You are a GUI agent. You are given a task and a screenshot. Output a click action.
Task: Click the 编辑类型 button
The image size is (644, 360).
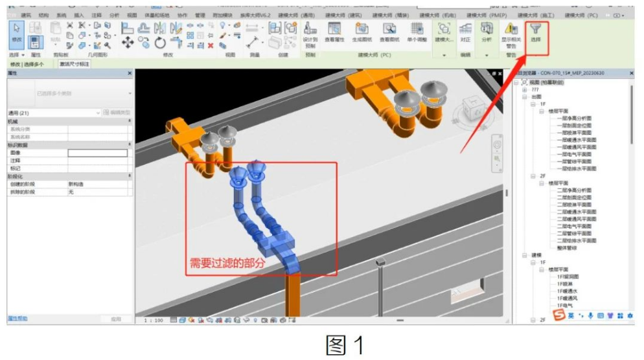point(117,113)
